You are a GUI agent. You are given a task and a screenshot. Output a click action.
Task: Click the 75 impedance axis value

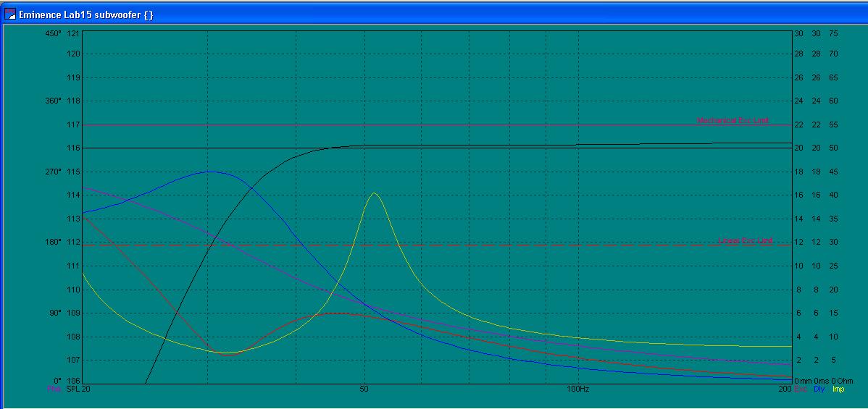pyautogui.click(x=833, y=34)
